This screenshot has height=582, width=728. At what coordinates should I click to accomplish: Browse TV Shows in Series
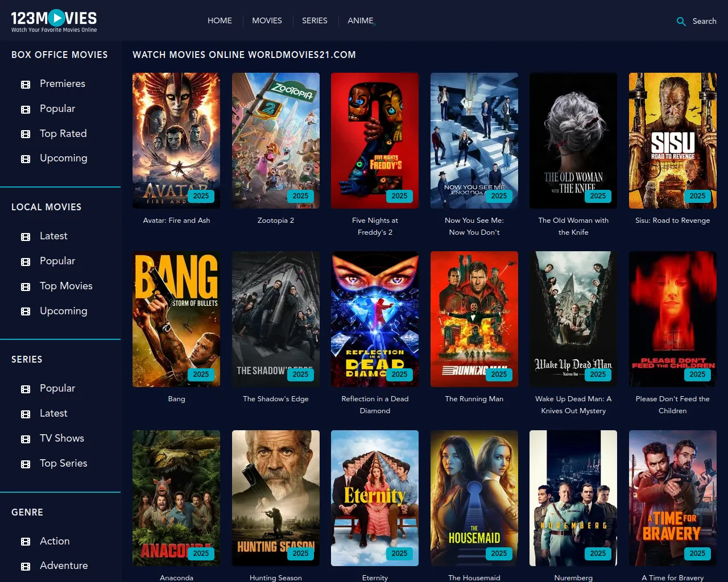pyautogui.click(x=62, y=438)
